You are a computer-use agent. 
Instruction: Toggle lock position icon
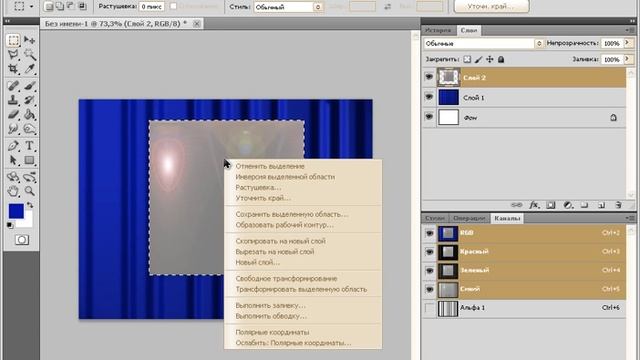pos(490,60)
